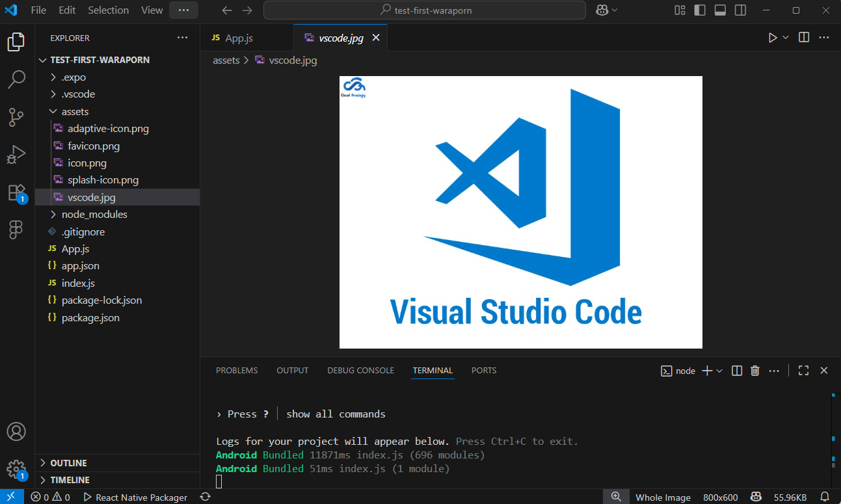The width and height of the screenshot is (841, 504).
Task: Open the new terminal launch profile dropdown
Action: 719,371
